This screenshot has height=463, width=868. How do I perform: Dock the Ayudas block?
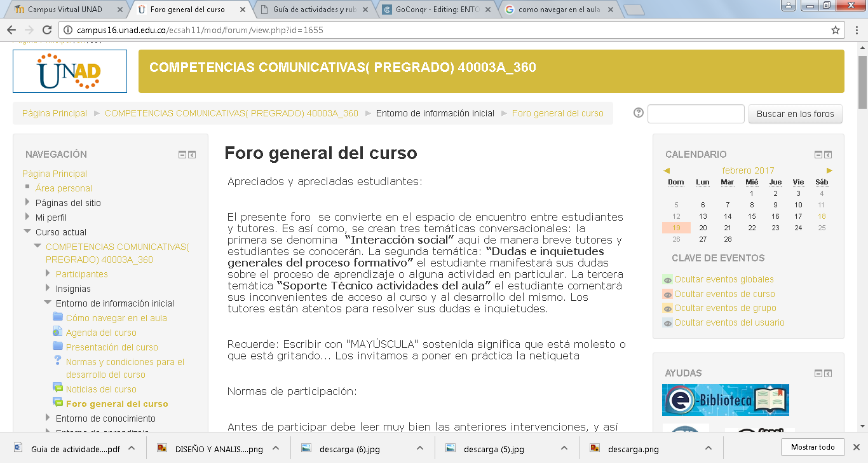(828, 373)
